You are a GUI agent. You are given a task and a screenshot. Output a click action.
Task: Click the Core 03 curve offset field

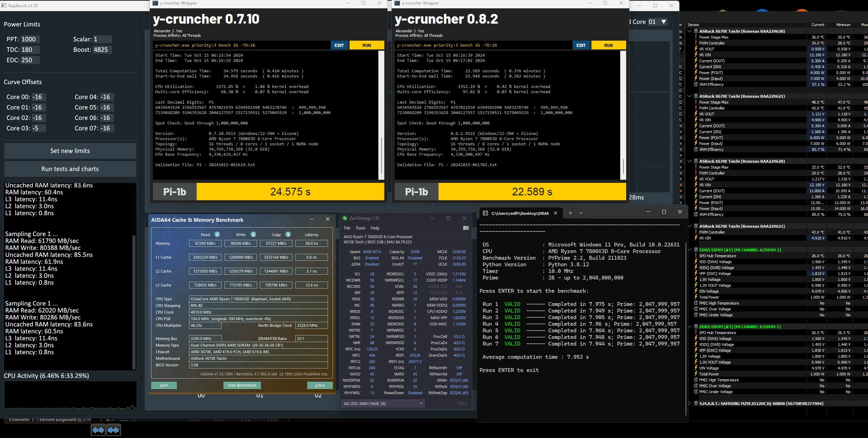[39, 128]
